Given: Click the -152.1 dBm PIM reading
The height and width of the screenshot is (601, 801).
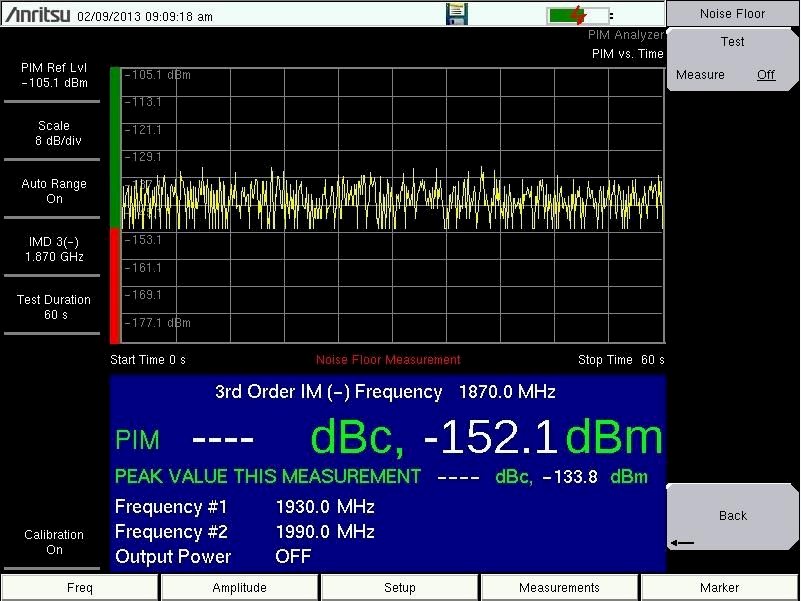Looking at the screenshot, I should click(x=543, y=437).
